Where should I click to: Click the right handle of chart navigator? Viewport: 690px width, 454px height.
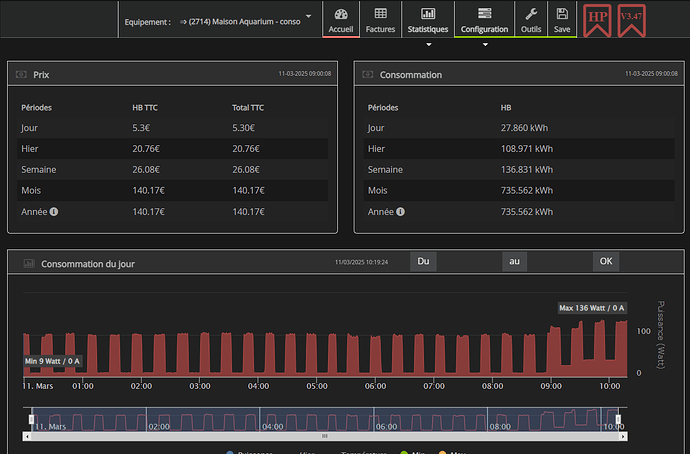[618, 419]
